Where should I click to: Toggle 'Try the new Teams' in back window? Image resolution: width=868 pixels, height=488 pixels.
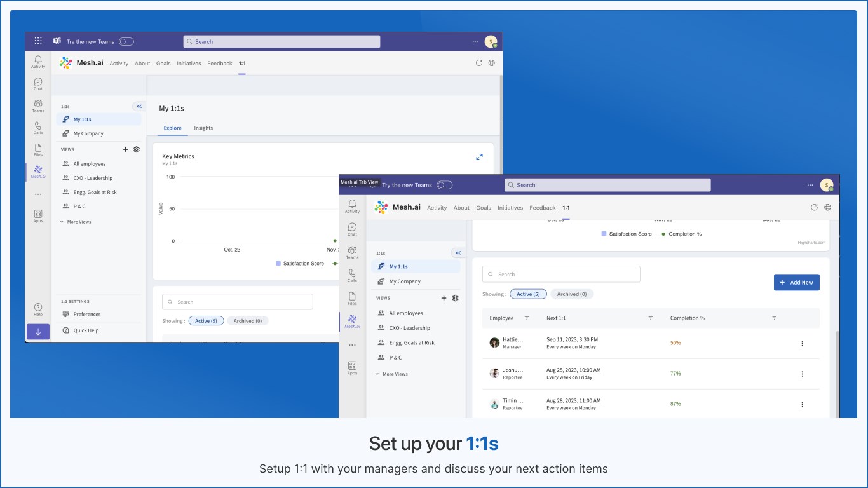point(126,41)
